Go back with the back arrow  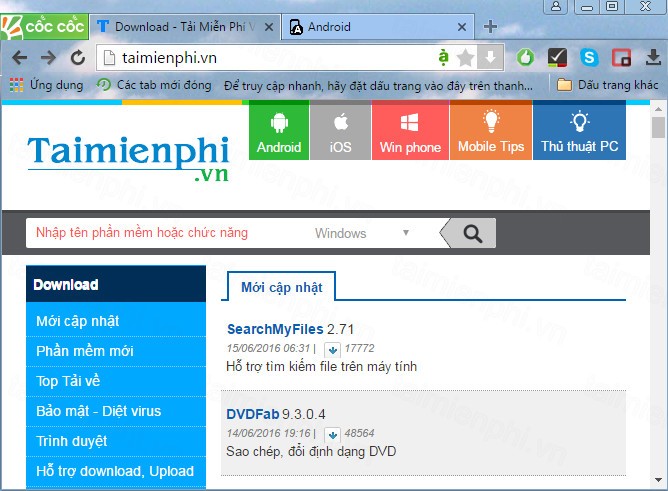20,57
